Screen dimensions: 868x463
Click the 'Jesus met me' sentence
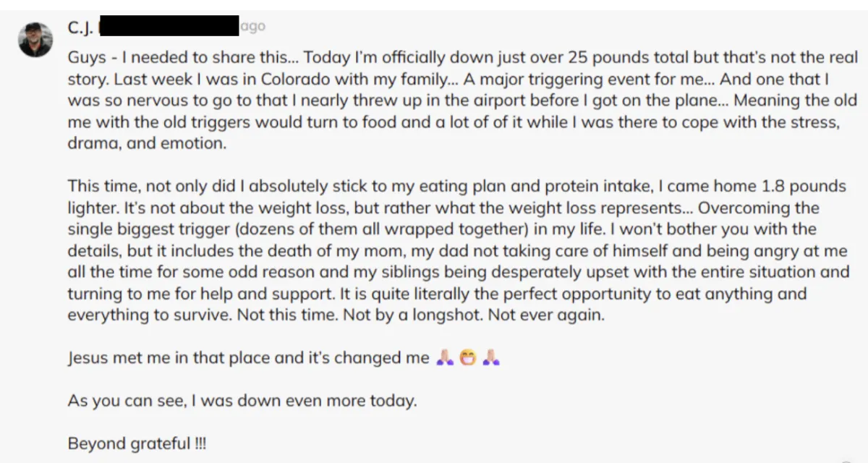point(248,358)
